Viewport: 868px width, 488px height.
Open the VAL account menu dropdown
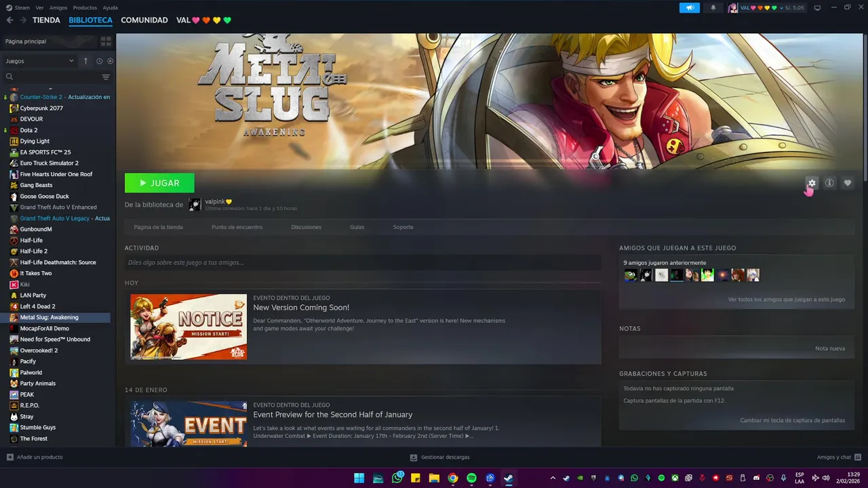pyautogui.click(x=766, y=7)
